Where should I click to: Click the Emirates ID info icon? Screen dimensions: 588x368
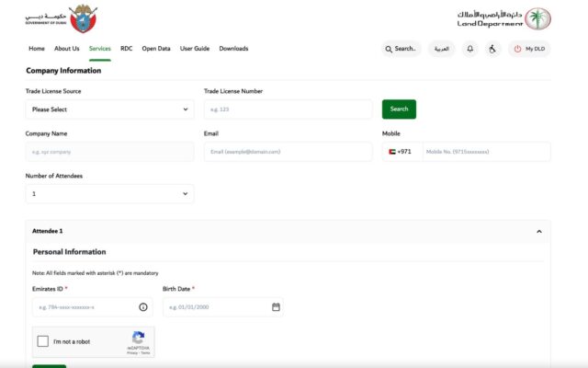point(143,307)
